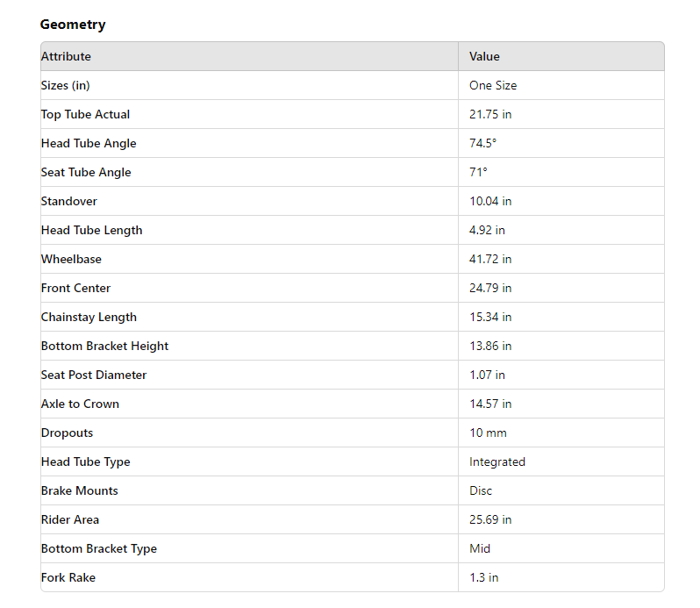This screenshot has width=700, height=608.
Task: Click the Integrated head tube type value
Action: tap(497, 461)
